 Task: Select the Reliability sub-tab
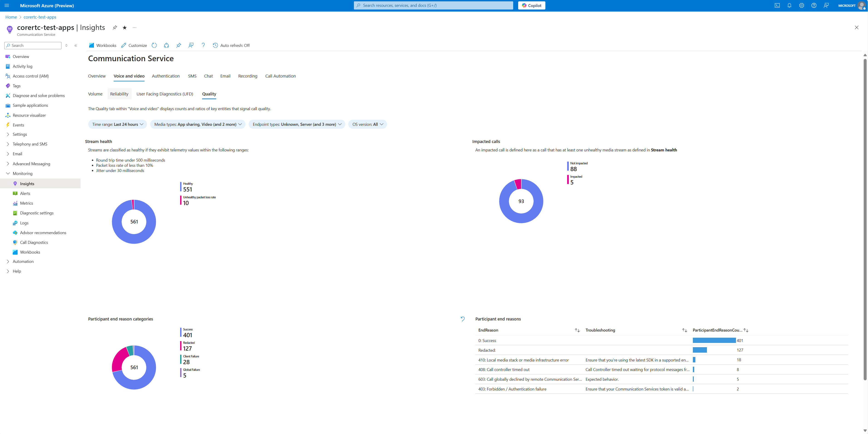pos(119,94)
